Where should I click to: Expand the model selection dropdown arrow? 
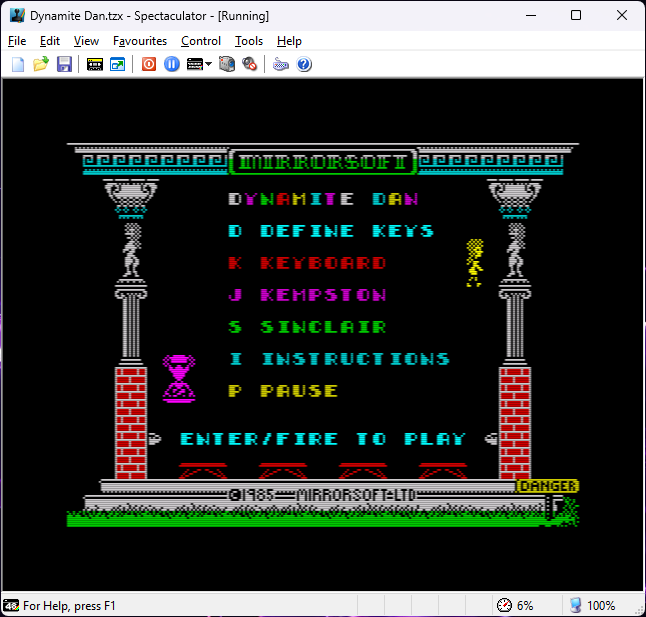208,64
